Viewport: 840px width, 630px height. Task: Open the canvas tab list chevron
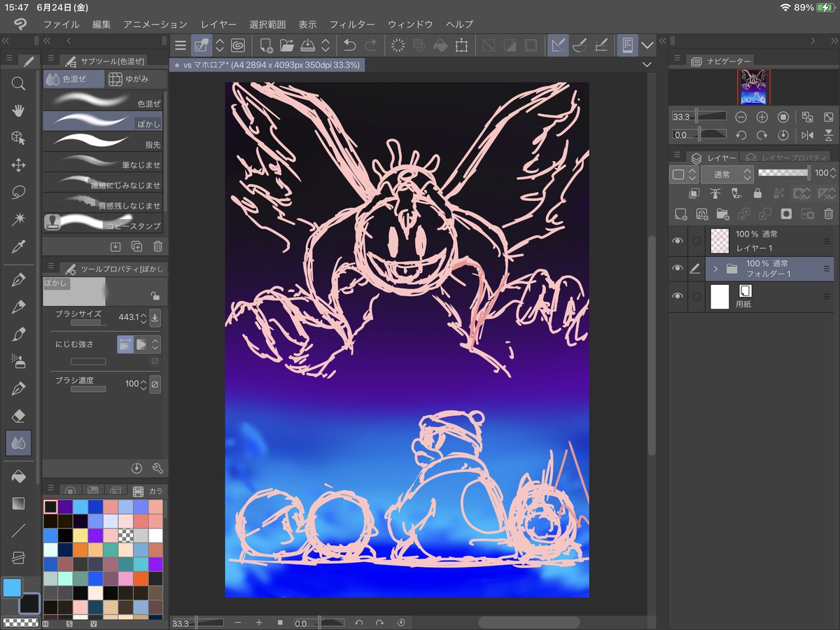[647, 64]
